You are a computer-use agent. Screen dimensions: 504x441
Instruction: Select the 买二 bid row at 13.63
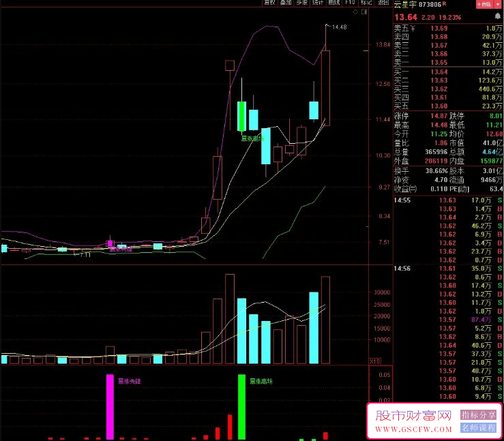tap(448, 80)
